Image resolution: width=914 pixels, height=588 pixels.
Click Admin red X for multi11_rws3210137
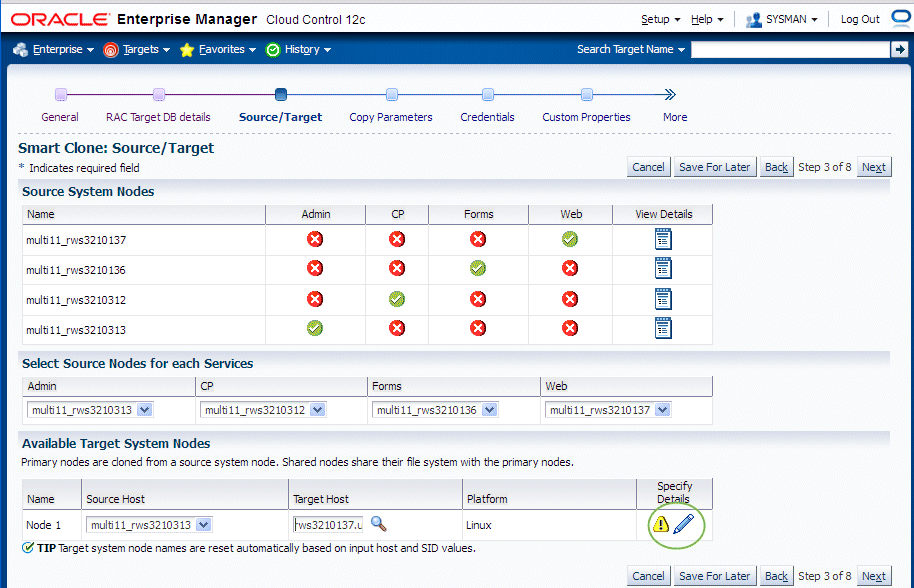click(315, 239)
